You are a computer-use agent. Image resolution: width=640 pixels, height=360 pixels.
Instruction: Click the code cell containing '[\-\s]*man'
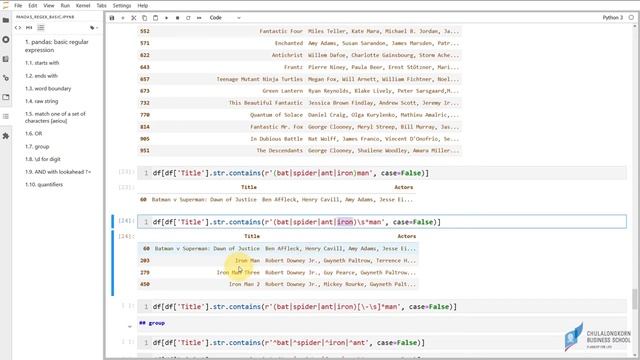(382, 307)
